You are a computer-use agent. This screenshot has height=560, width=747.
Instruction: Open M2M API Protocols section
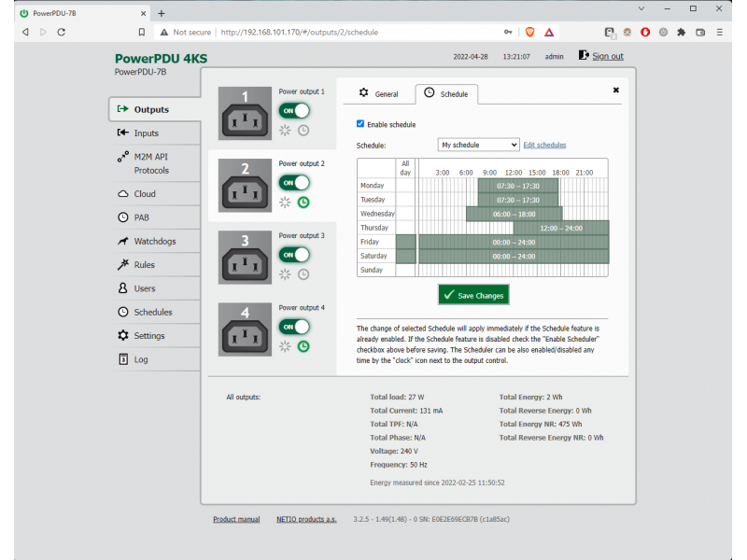(155, 163)
